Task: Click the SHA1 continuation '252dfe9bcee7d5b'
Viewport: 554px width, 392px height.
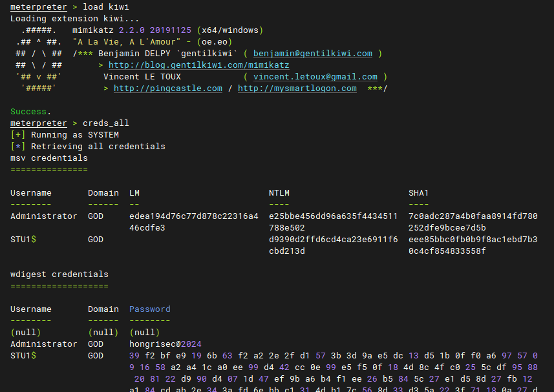Action: coord(447,228)
